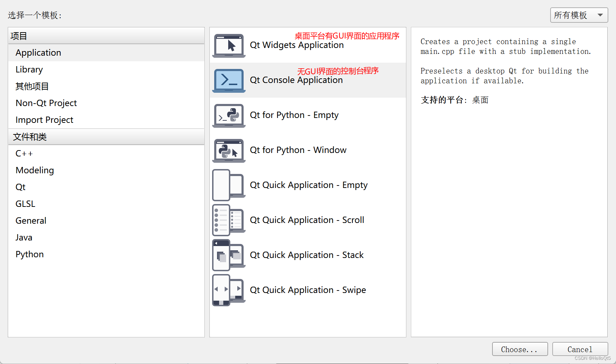Select the Qt Console Application terminal icon
616x364 pixels.
tap(229, 80)
